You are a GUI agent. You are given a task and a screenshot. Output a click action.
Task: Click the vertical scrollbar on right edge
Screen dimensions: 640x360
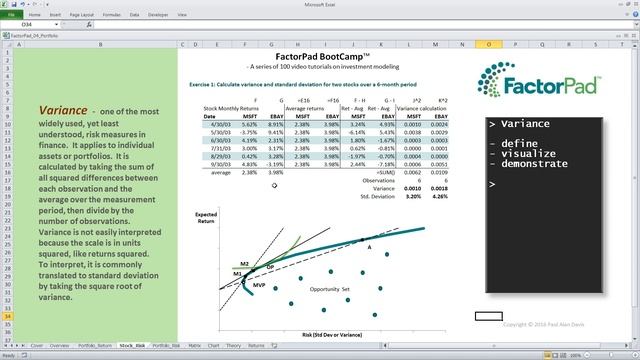coord(636,192)
